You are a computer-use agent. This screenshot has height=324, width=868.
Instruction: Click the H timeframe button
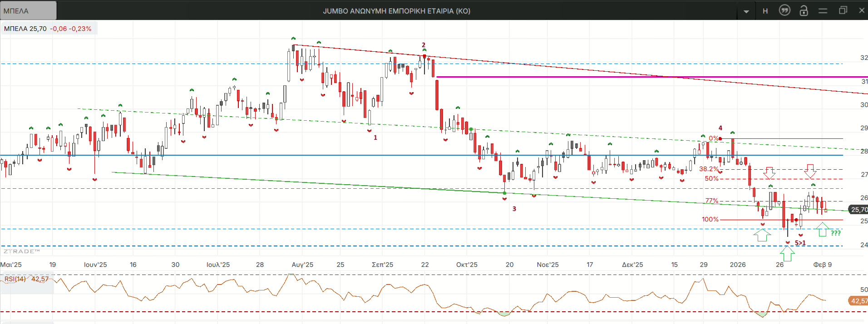pos(765,11)
